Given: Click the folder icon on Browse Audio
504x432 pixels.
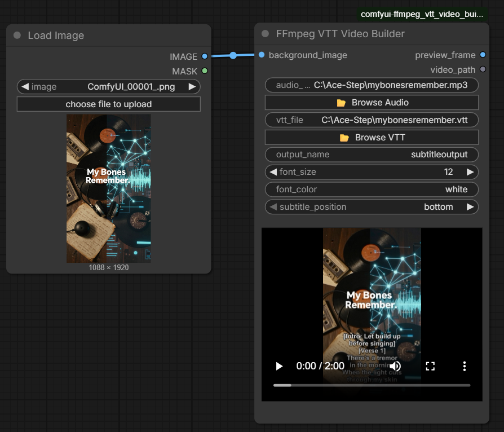Looking at the screenshot, I should coord(341,103).
